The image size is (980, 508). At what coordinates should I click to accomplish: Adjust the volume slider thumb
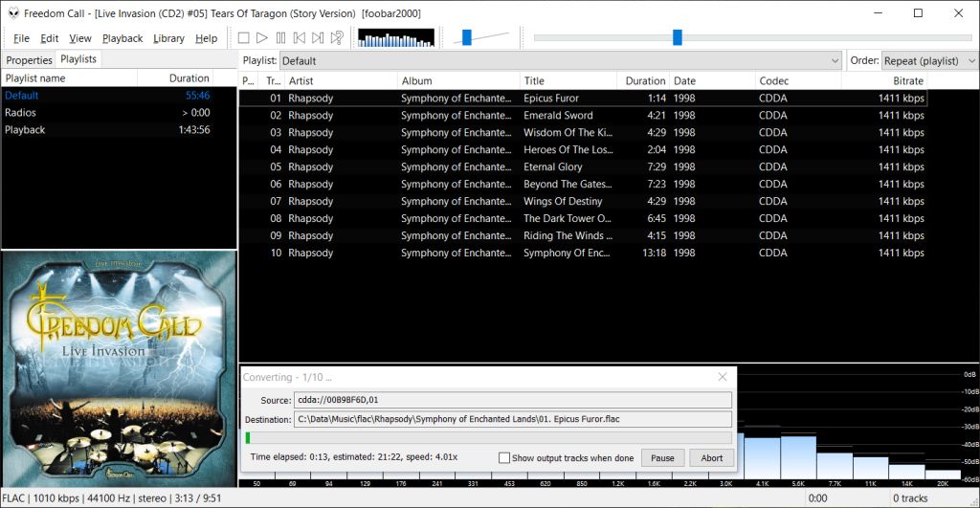466,37
